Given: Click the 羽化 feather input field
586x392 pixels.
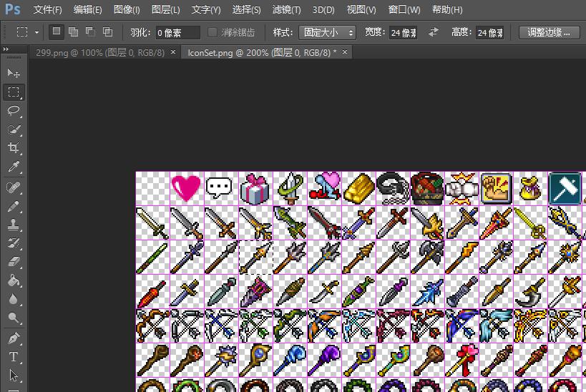Looking at the screenshot, I should tap(178, 33).
